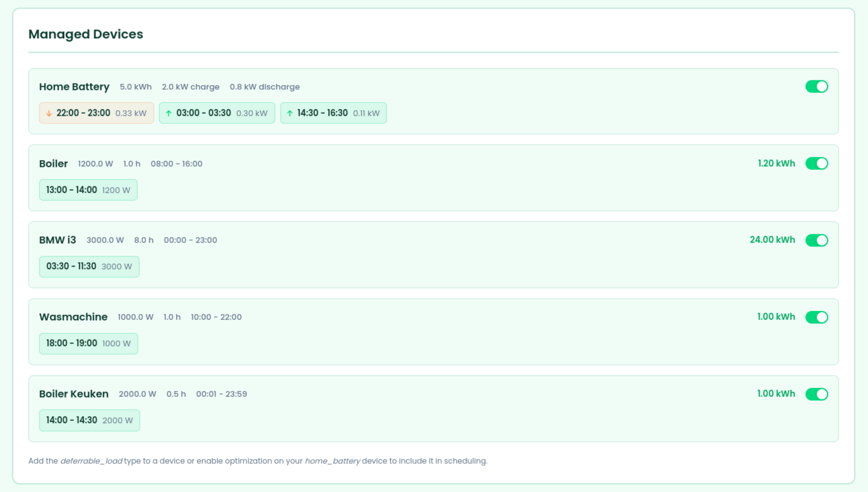Toggle the BMW i3 device off
The image size is (868, 492).
(817, 240)
